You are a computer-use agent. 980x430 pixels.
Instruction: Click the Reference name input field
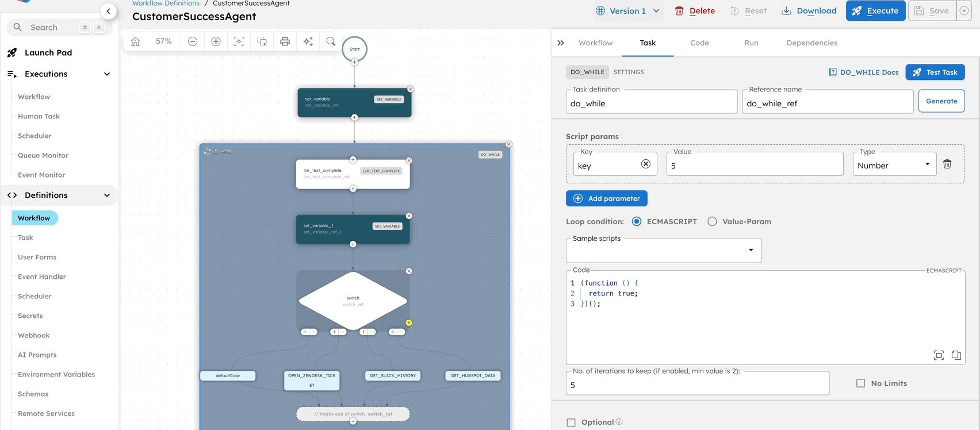click(827, 103)
